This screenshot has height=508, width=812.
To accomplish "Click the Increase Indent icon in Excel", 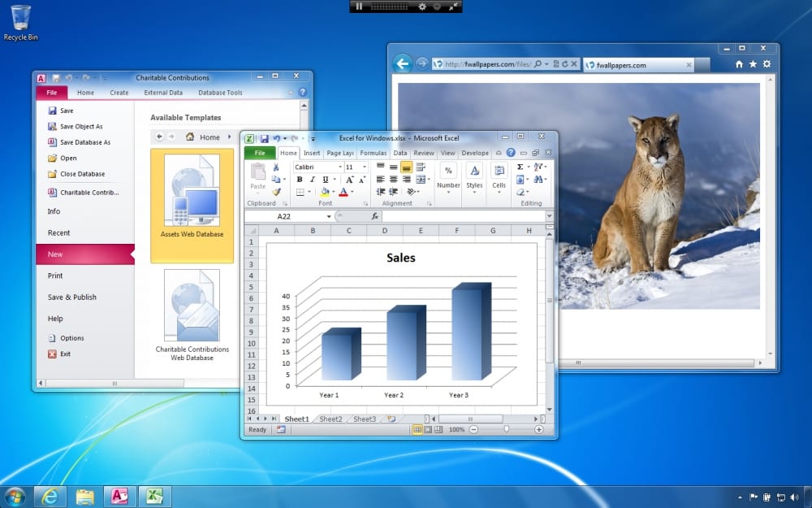I will (x=394, y=192).
